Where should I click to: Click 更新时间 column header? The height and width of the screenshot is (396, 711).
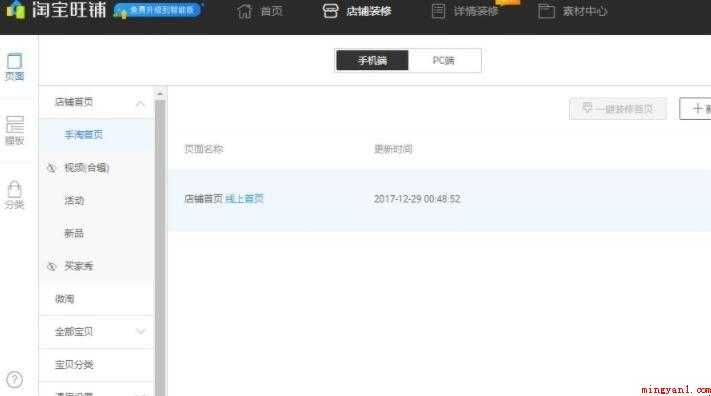click(x=393, y=149)
